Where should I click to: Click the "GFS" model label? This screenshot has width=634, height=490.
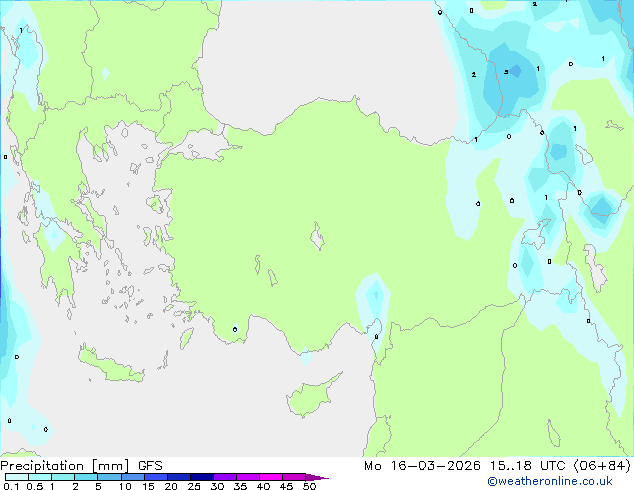click(x=150, y=466)
